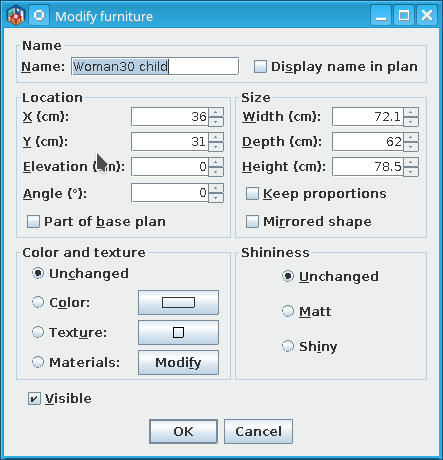Click the window pin icon in title bar
Screen dimensions: 443x460
point(39,16)
